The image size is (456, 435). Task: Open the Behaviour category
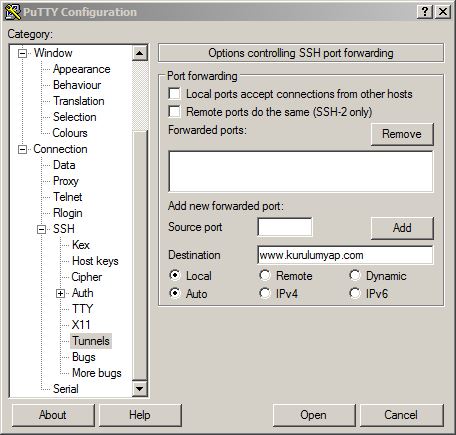pos(77,85)
